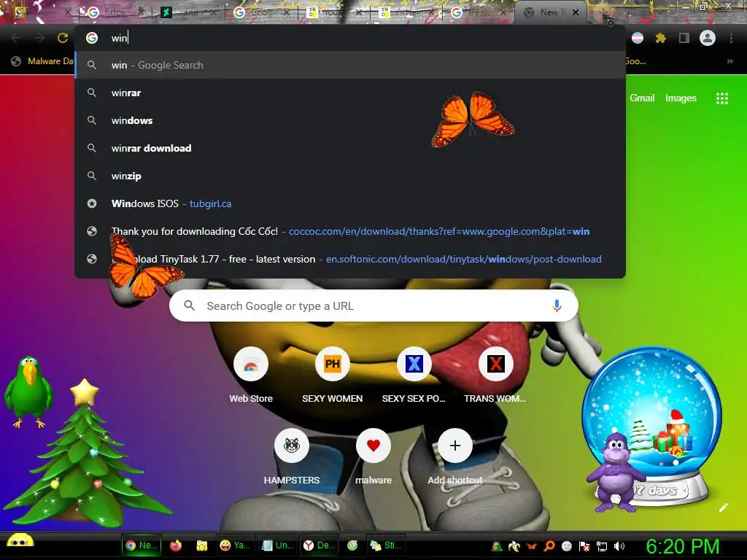747x560 pixels.
Task: Switch to the 'Goog' tab
Action: 261,12
